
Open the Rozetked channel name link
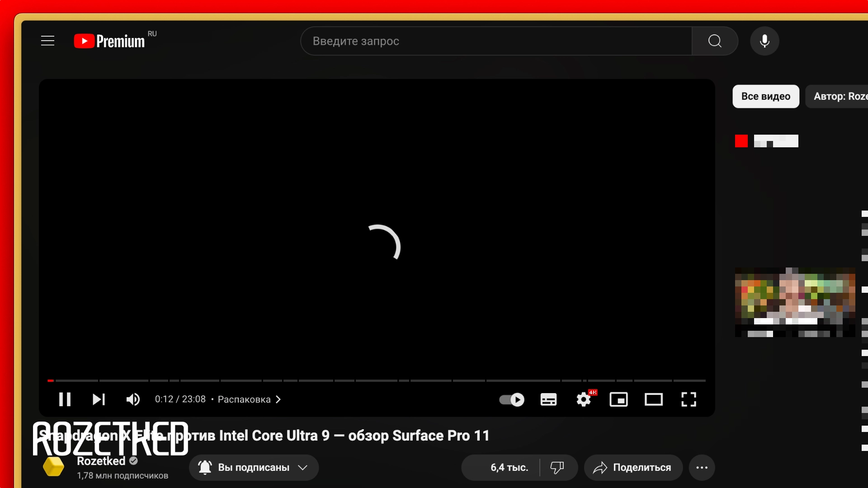101,461
